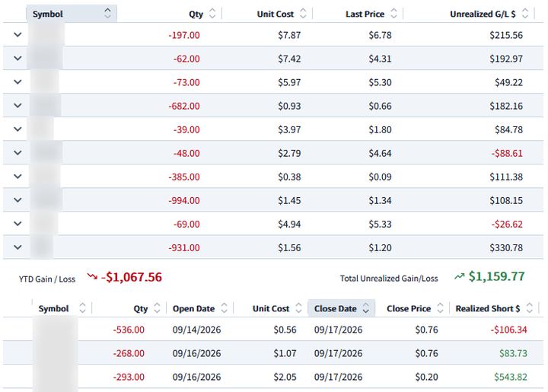This screenshot has width=548, height=392.
Task: Select realized loss cell -$106.34
Action: coord(508,330)
